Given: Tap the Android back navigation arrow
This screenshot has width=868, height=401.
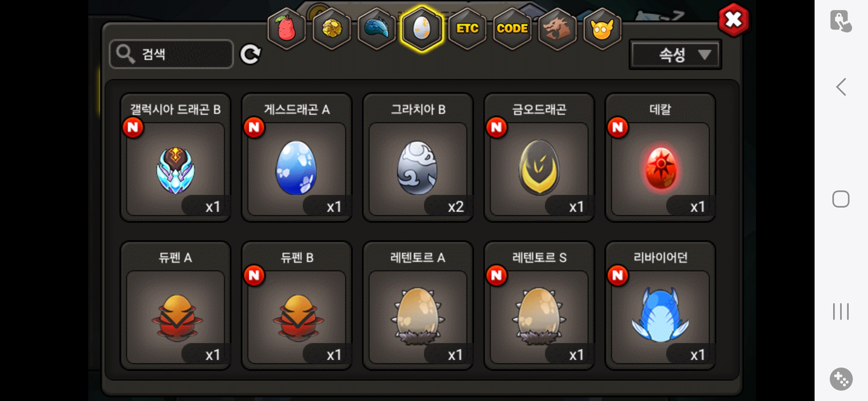Looking at the screenshot, I should 841,87.
